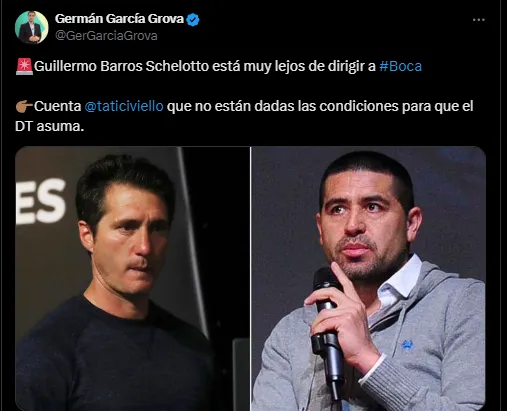The width and height of the screenshot is (507, 411).
Task: Open the tweet's three-dot more menu
Action: [479, 20]
